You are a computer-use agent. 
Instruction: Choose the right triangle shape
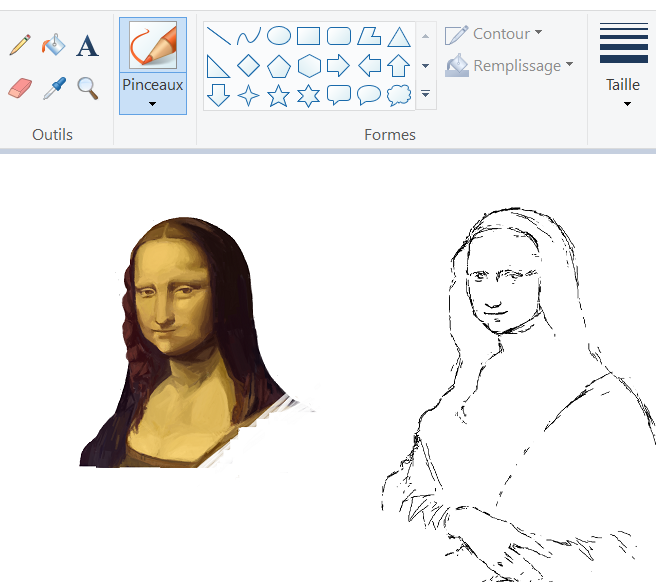[218, 66]
